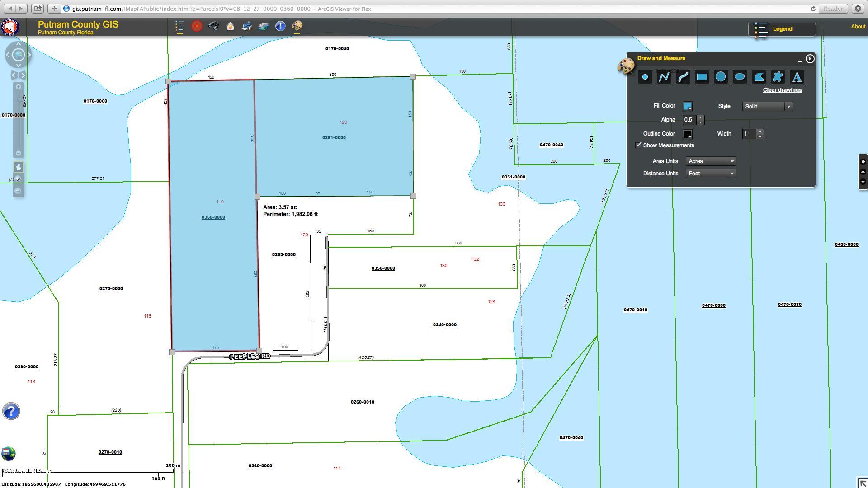Click parcel label 0362-0000
The image size is (868, 488).
click(x=284, y=255)
